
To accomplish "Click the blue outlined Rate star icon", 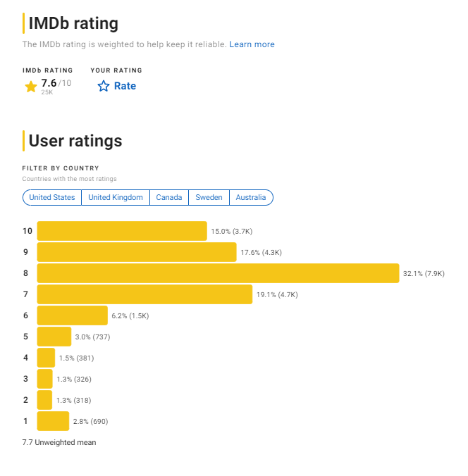I will click(104, 86).
